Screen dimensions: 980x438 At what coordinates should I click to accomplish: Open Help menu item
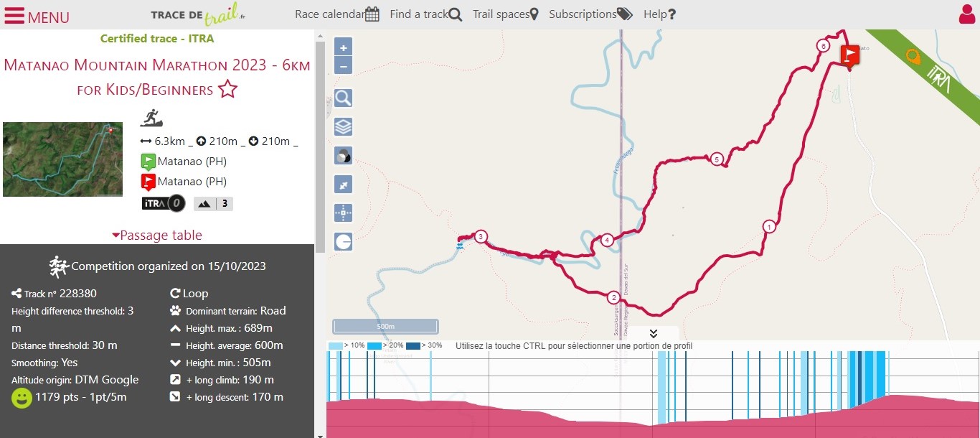[659, 14]
